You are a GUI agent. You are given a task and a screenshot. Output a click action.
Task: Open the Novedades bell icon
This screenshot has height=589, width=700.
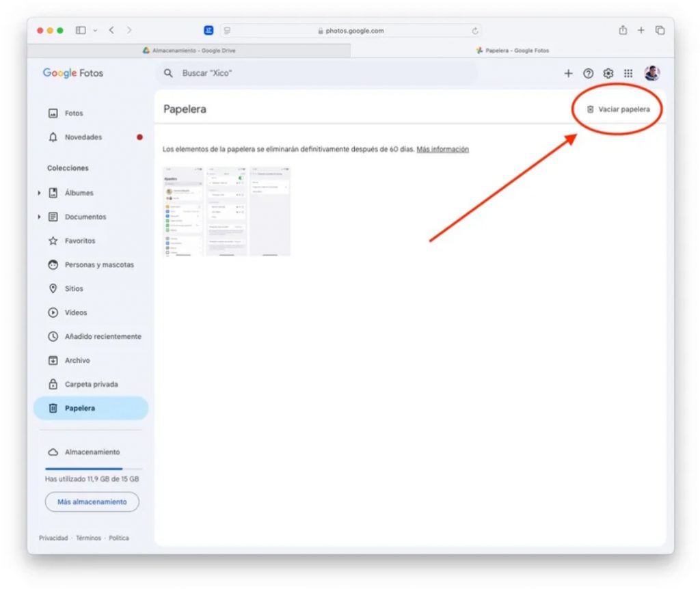[54, 137]
